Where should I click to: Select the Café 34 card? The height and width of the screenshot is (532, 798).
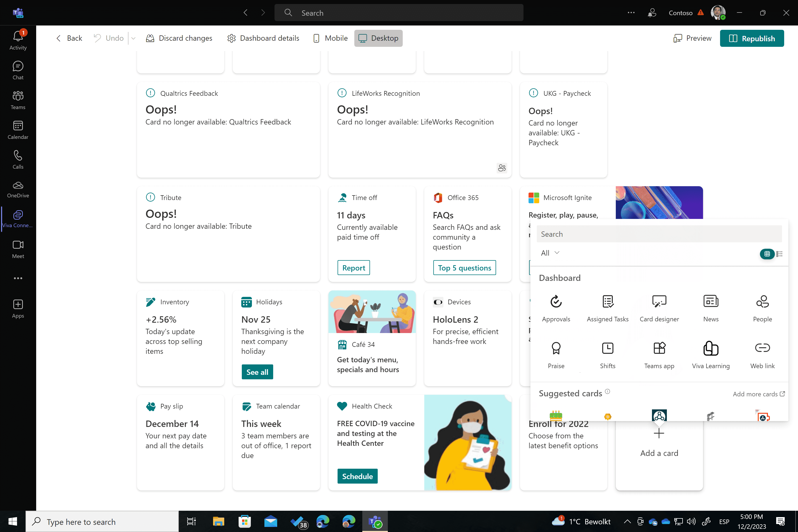pos(372,338)
